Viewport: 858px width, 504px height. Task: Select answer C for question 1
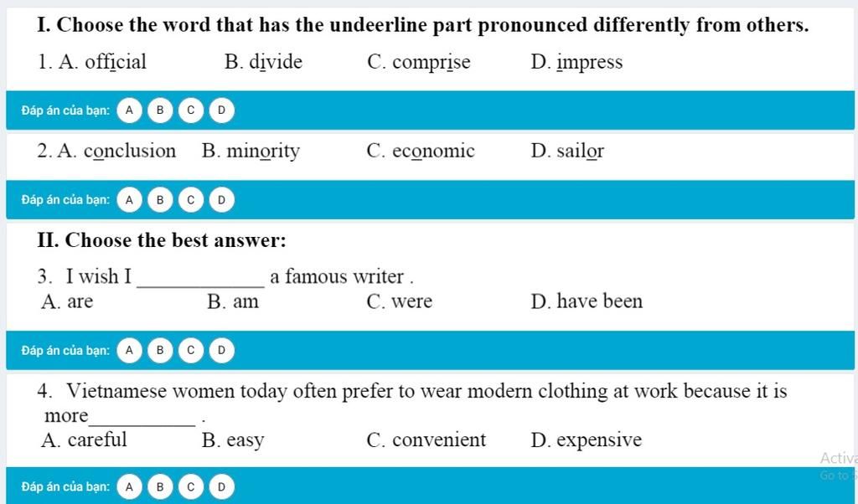[191, 110]
